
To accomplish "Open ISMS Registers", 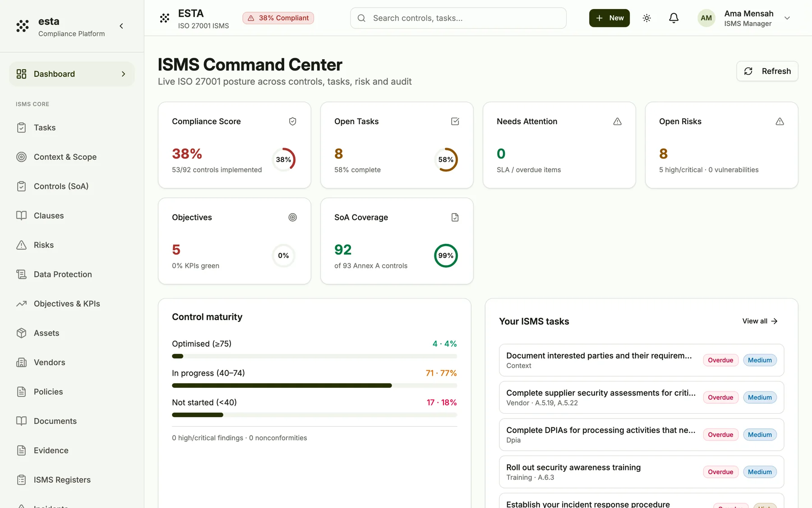I will click(72, 480).
